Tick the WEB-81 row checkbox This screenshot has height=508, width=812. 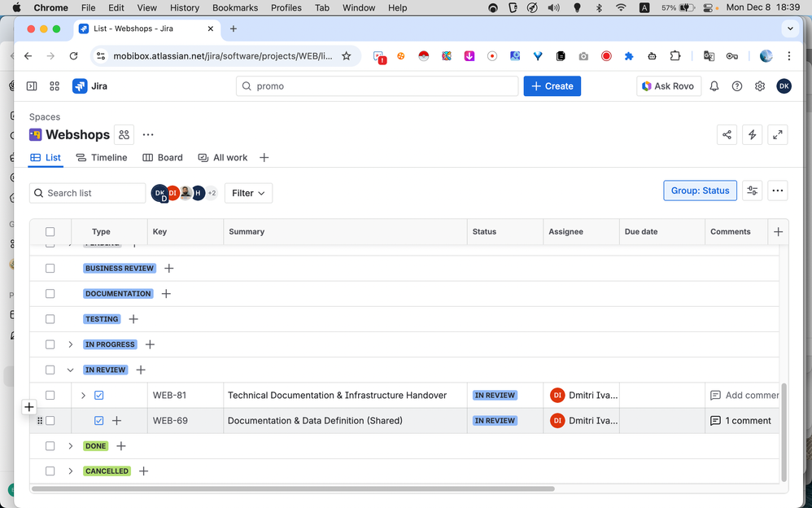[50, 395]
